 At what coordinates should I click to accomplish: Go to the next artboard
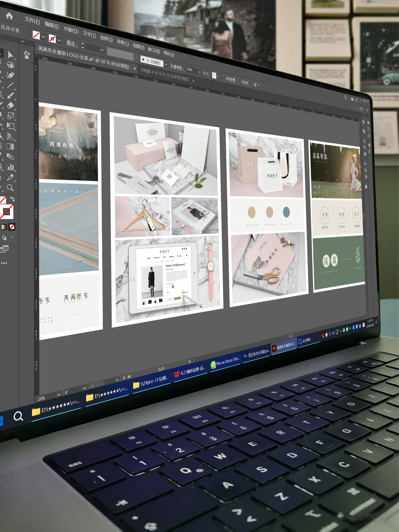pos(124,378)
